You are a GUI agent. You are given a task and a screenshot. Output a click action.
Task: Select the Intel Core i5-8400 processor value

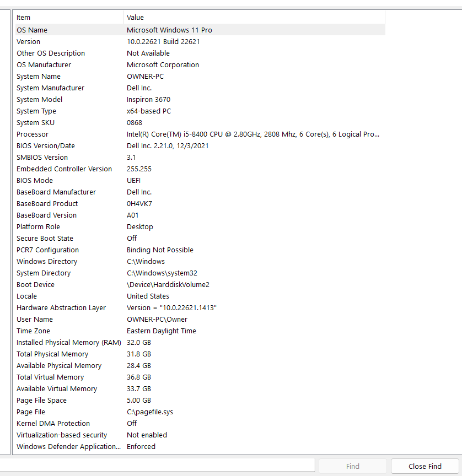pos(253,134)
